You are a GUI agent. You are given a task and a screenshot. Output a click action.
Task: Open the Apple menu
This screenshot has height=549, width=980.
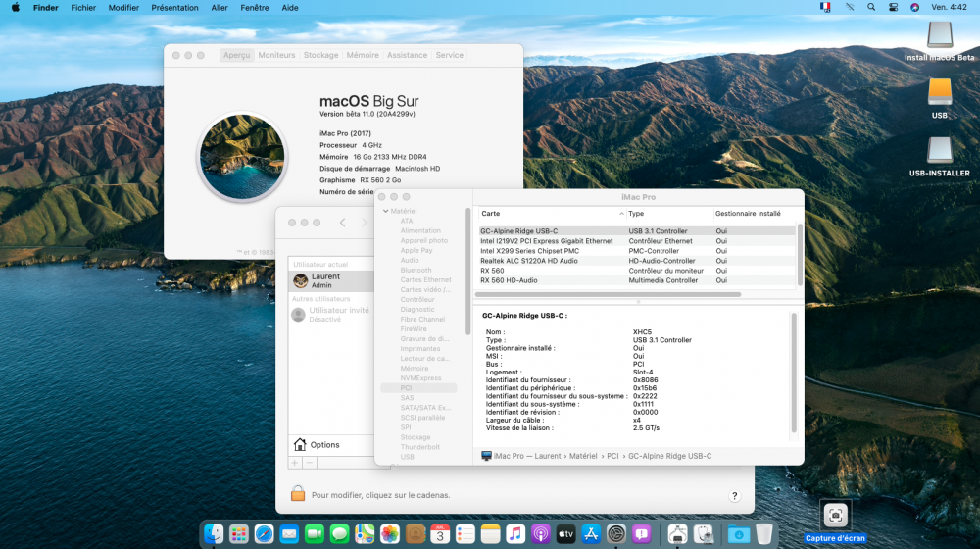15,8
